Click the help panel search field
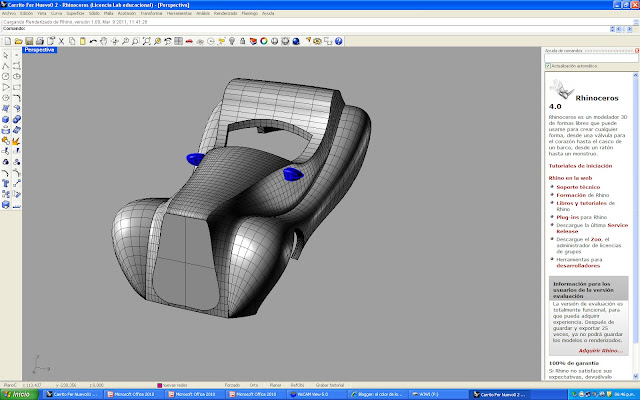Viewport: 640px width, 400px height. [591, 58]
